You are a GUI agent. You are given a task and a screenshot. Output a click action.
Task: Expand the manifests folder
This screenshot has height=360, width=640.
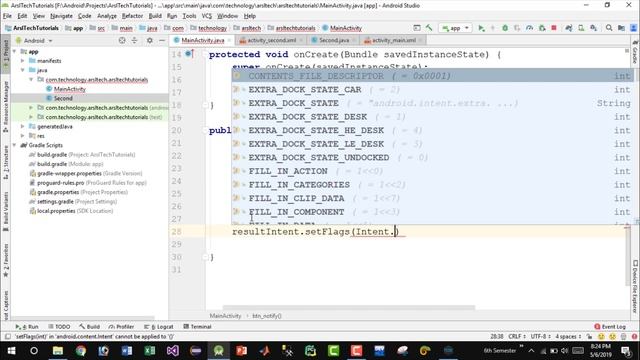tap(23, 61)
